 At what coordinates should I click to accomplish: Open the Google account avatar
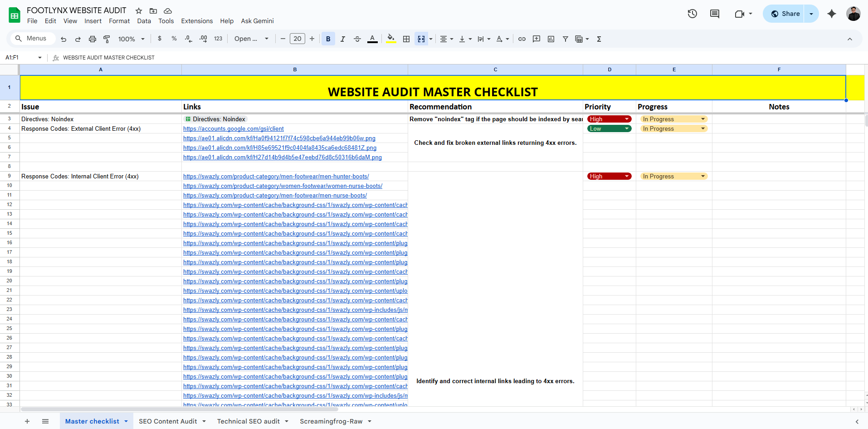pos(853,14)
